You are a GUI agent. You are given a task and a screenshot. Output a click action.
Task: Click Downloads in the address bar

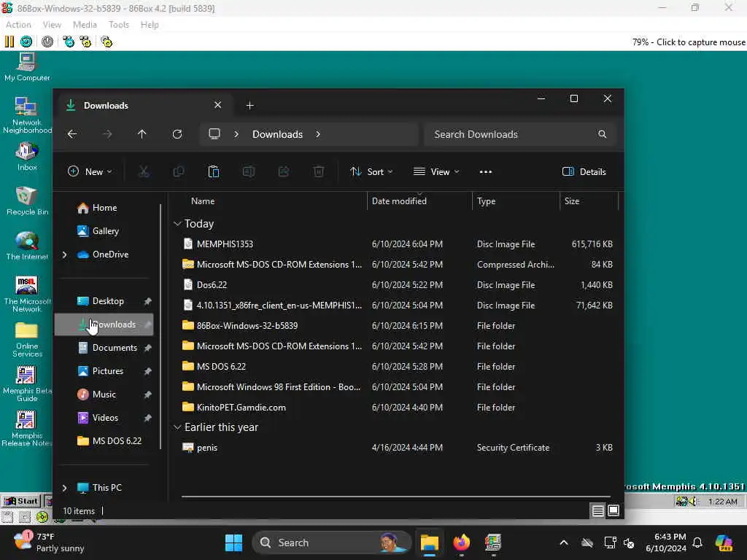(x=277, y=134)
